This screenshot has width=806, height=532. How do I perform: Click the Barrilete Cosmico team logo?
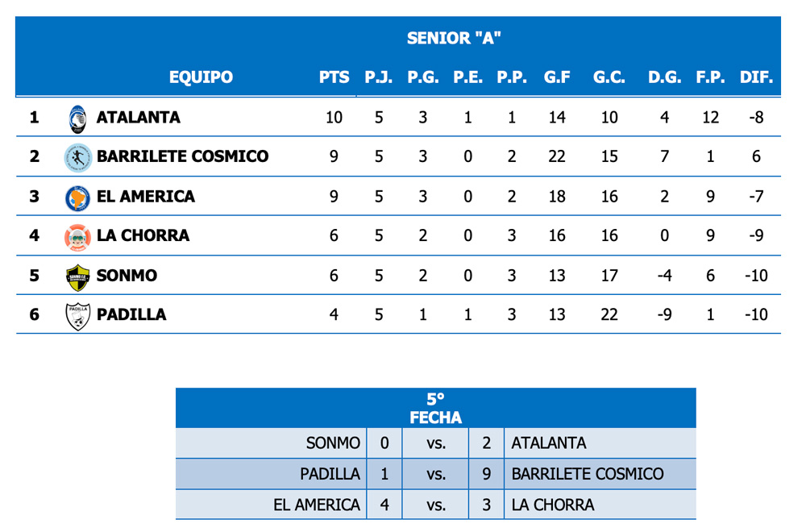(77, 157)
